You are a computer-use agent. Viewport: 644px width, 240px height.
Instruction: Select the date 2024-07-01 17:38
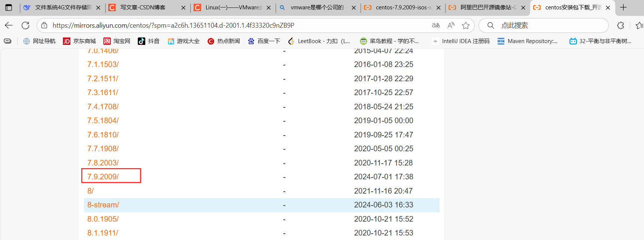383,177
